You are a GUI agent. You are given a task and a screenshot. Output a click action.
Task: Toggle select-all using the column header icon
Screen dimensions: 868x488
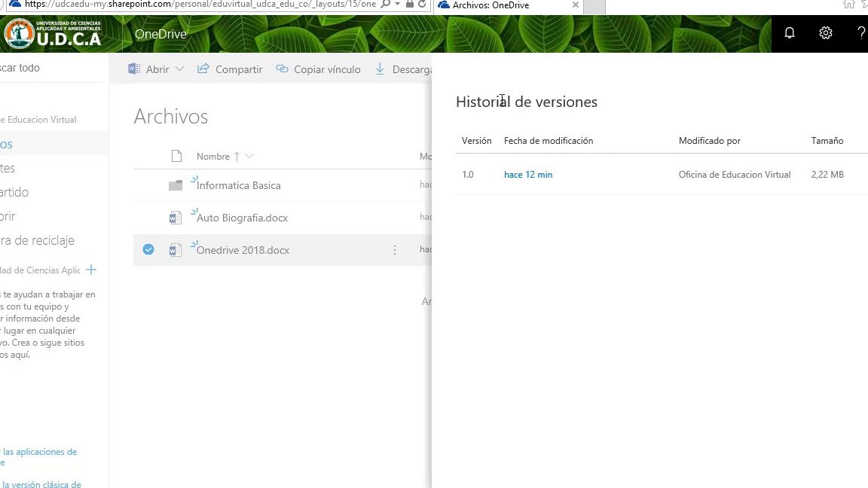[x=176, y=156]
